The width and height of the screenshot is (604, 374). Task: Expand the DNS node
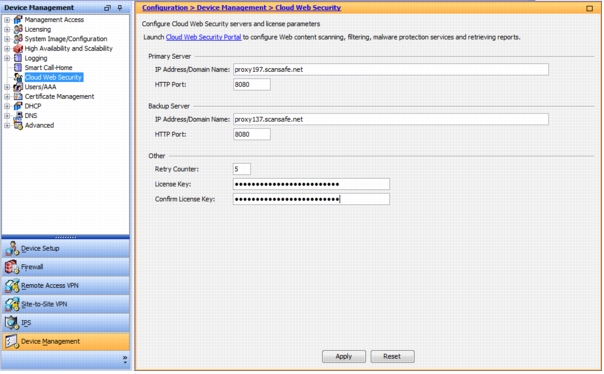pos(7,116)
